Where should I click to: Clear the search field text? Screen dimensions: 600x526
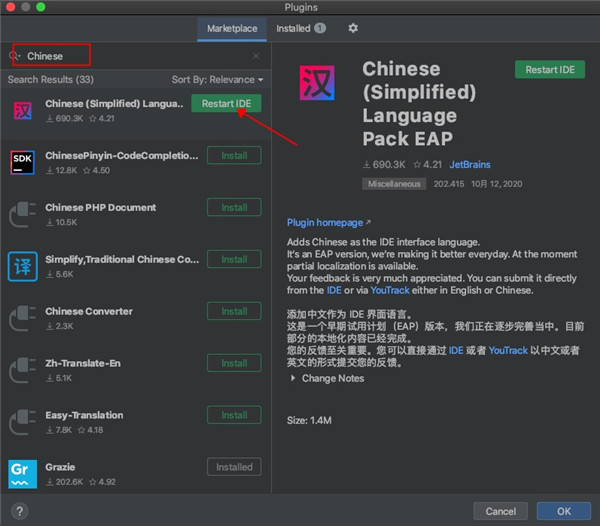[256, 56]
